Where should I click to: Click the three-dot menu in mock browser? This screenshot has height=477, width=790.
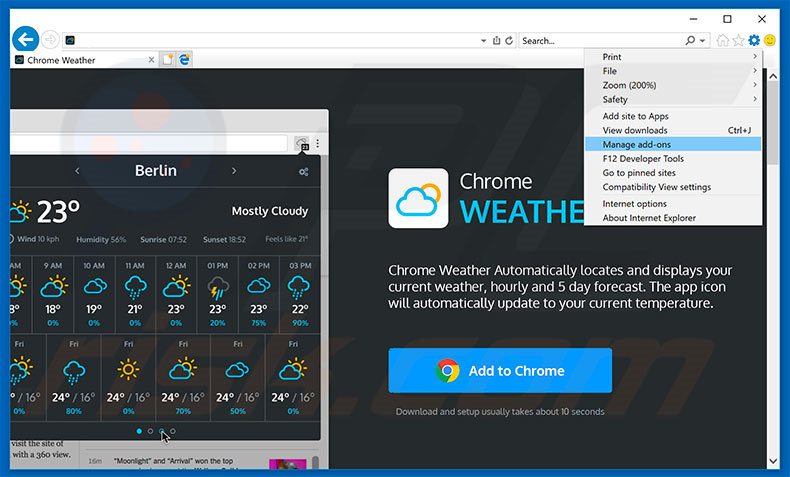[317, 144]
